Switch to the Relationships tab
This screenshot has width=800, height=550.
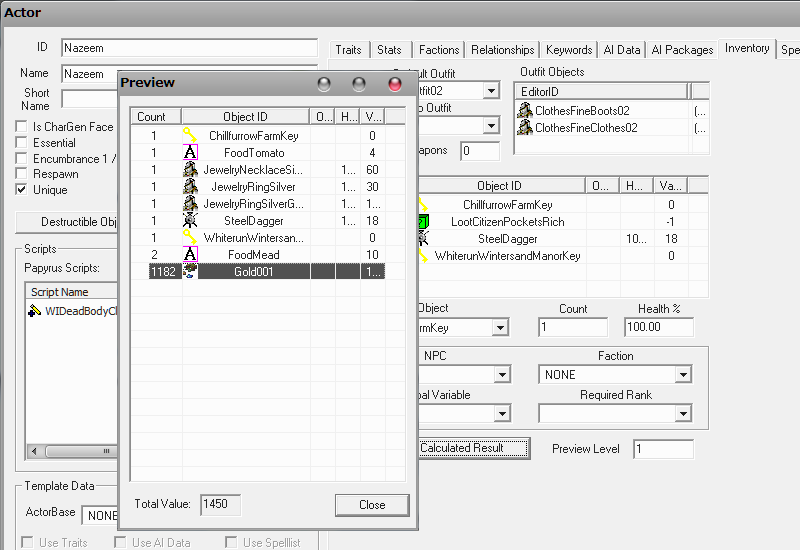click(x=502, y=50)
